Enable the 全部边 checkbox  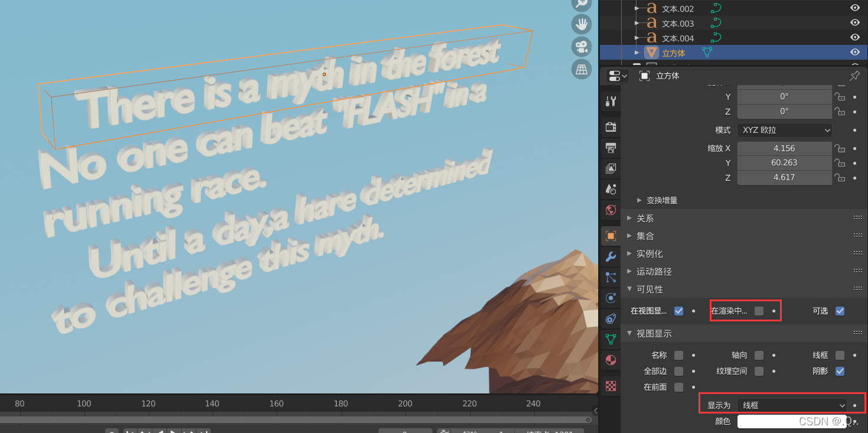(x=678, y=371)
